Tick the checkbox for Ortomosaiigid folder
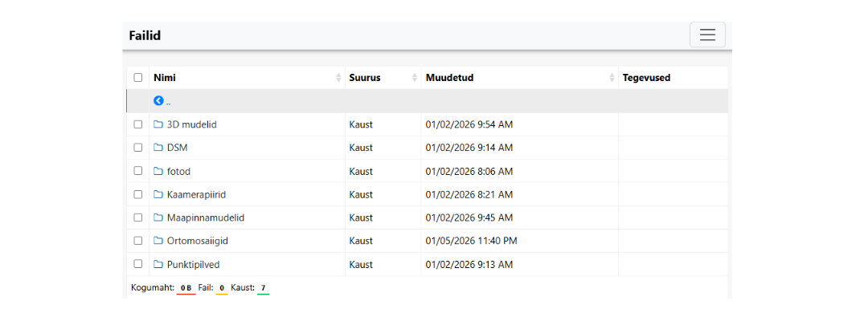The image size is (868, 321). pos(138,241)
